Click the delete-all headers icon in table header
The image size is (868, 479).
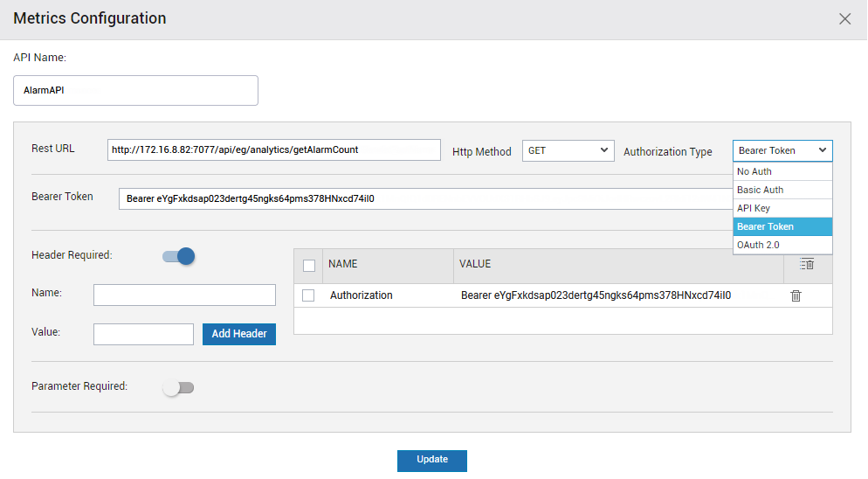pos(807,264)
